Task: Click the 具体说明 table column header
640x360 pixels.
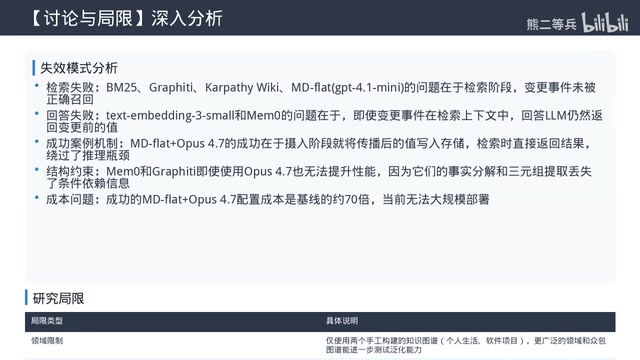Action: 342,321
